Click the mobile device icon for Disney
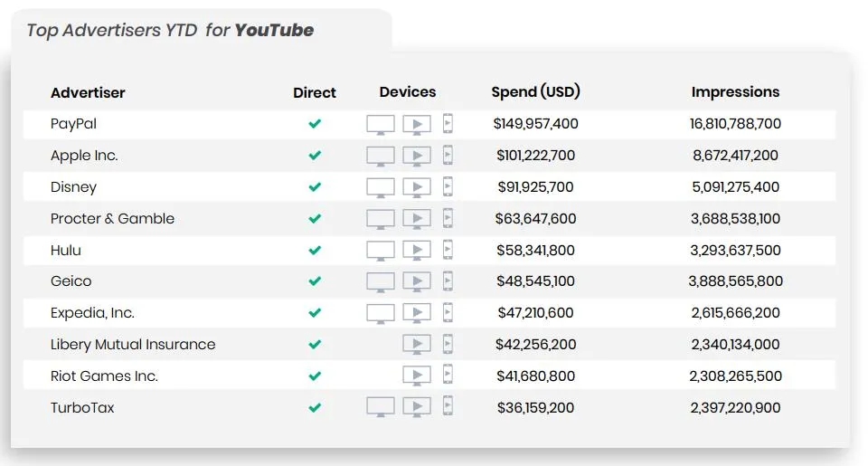The image size is (868, 466). point(448,187)
